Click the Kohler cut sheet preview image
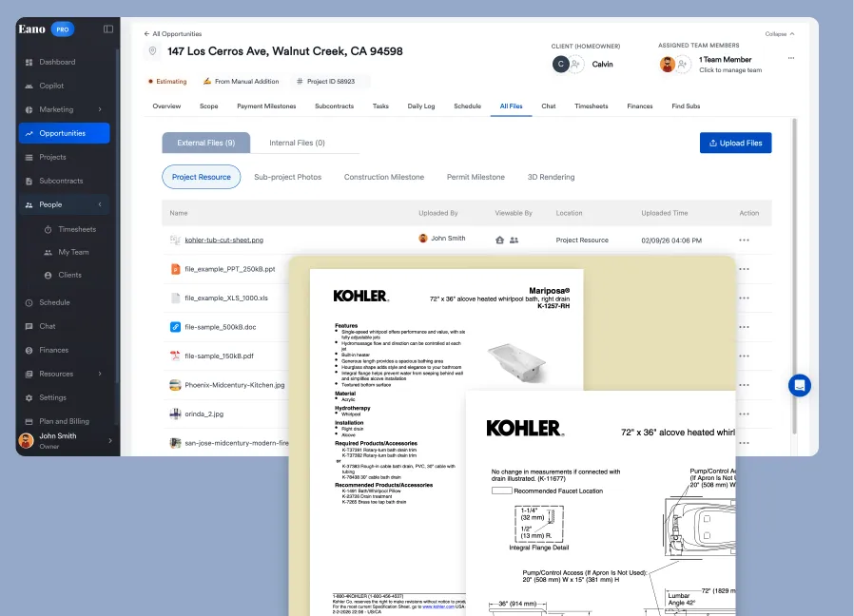The height and width of the screenshot is (616, 854). pos(512,435)
